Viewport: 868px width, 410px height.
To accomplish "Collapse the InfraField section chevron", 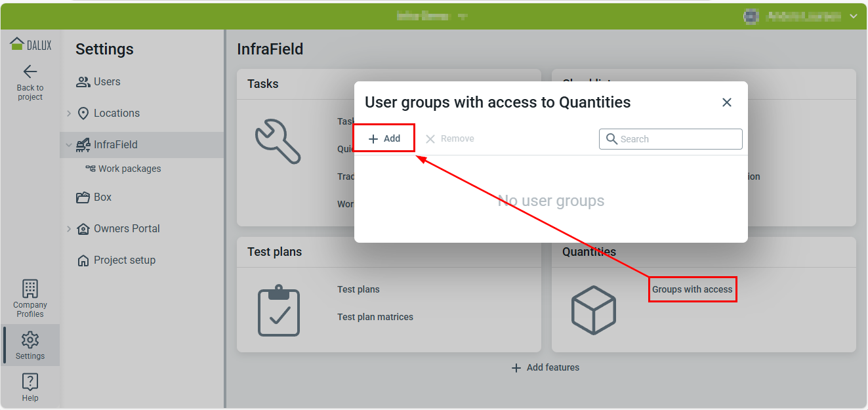I will (x=69, y=145).
